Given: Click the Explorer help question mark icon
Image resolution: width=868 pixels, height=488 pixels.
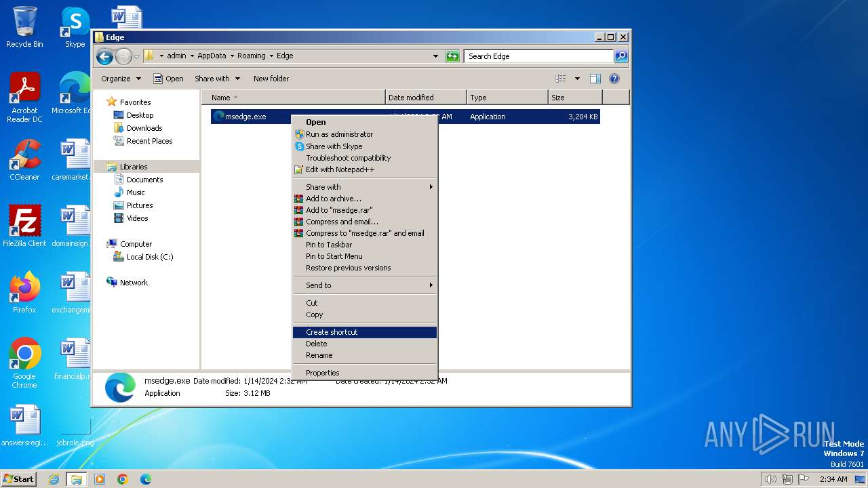Looking at the screenshot, I should [x=614, y=79].
